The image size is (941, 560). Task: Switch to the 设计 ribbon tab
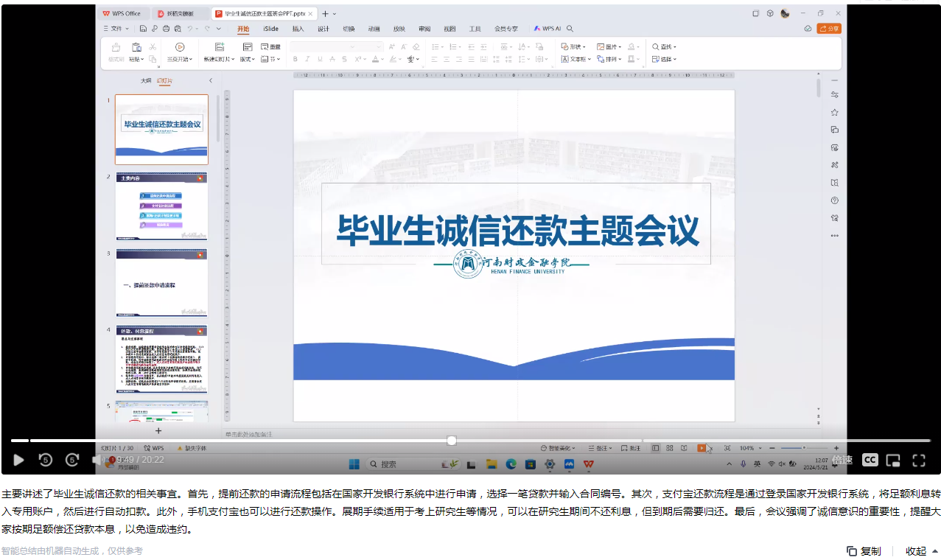coord(323,29)
